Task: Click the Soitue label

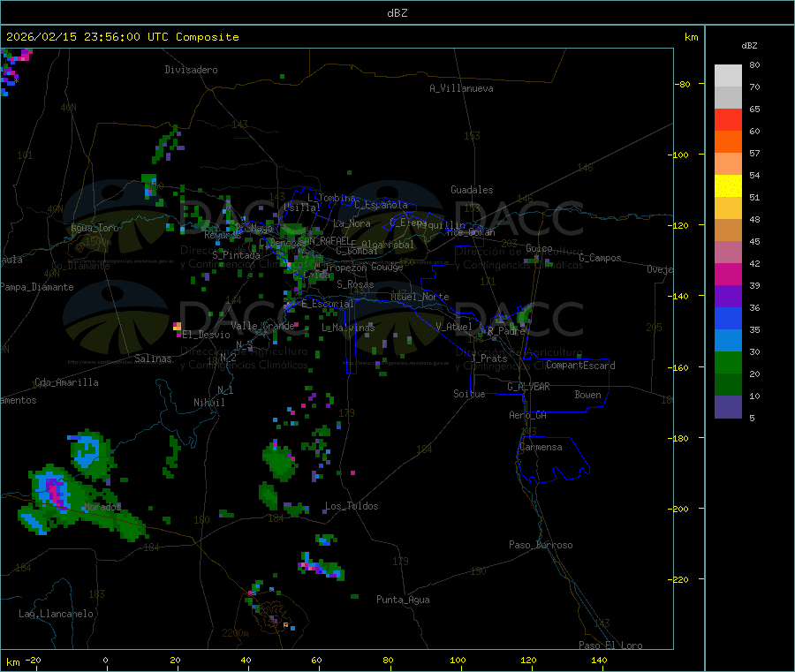Action: point(469,394)
